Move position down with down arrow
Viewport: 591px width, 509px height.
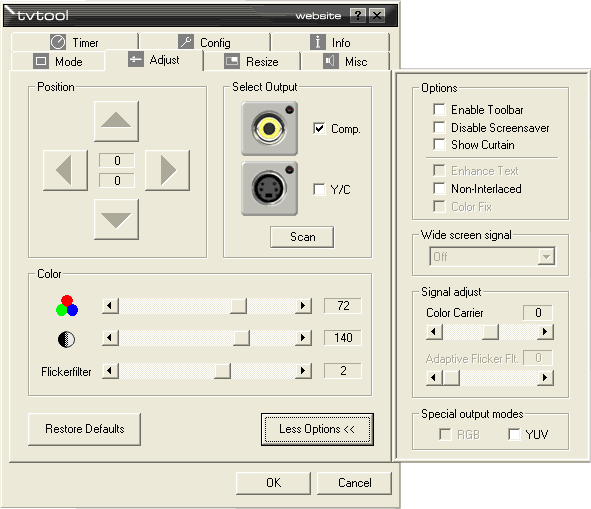click(116, 219)
